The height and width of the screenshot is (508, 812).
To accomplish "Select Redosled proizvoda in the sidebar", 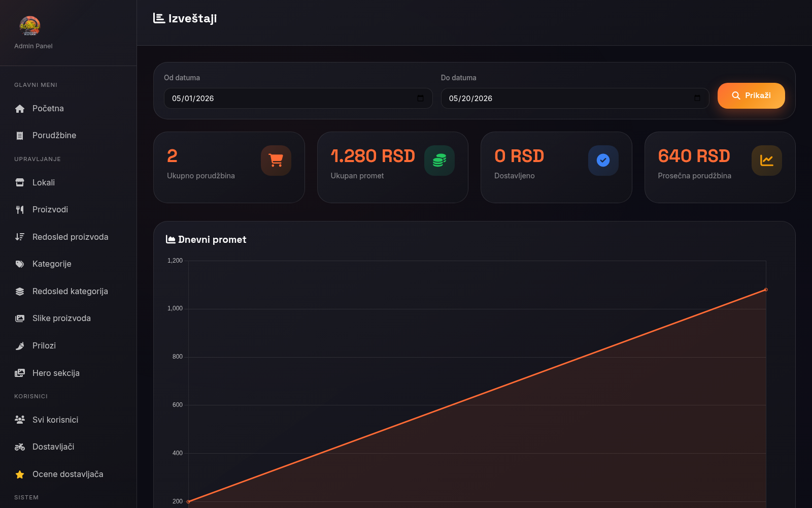I will pyautogui.click(x=68, y=237).
